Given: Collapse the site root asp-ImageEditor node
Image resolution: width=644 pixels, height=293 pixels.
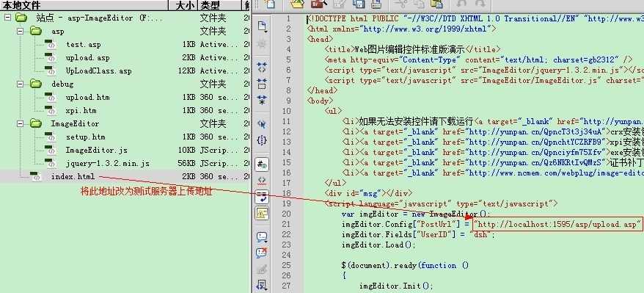Looking at the screenshot, I should [x=8, y=18].
